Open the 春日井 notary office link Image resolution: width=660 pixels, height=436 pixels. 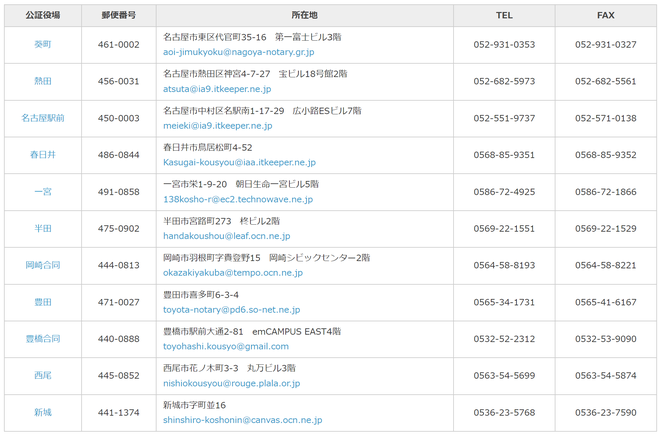point(43,155)
